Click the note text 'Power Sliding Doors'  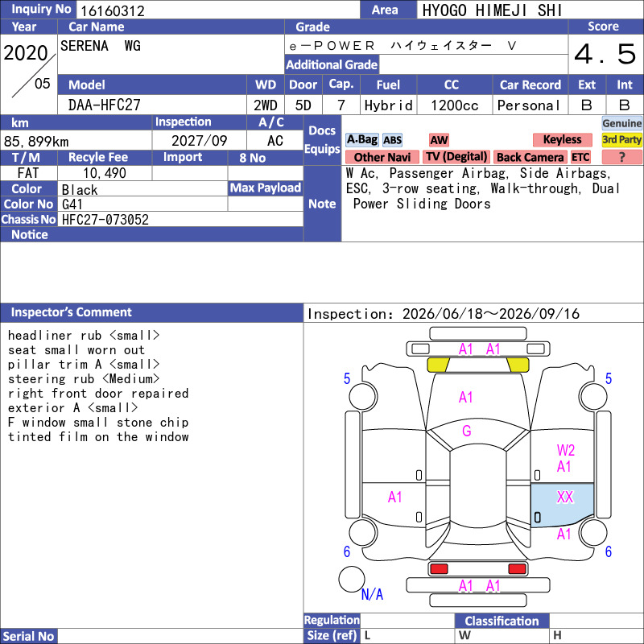pos(422,204)
